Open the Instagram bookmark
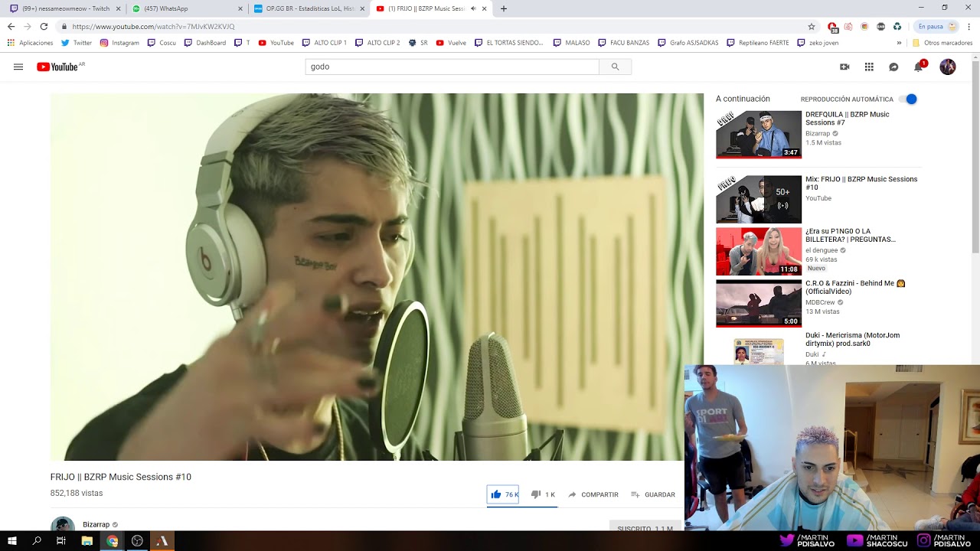This screenshot has height=551, width=980. pyautogui.click(x=119, y=43)
